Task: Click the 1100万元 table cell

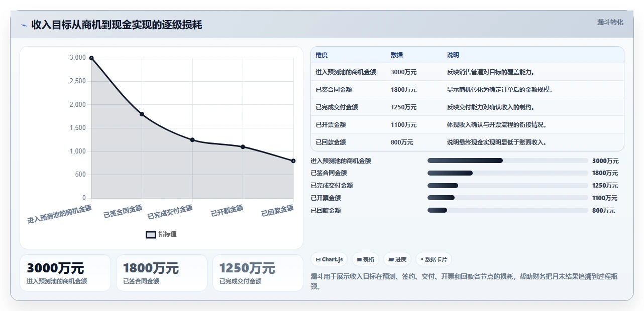Action: pyautogui.click(x=403, y=125)
